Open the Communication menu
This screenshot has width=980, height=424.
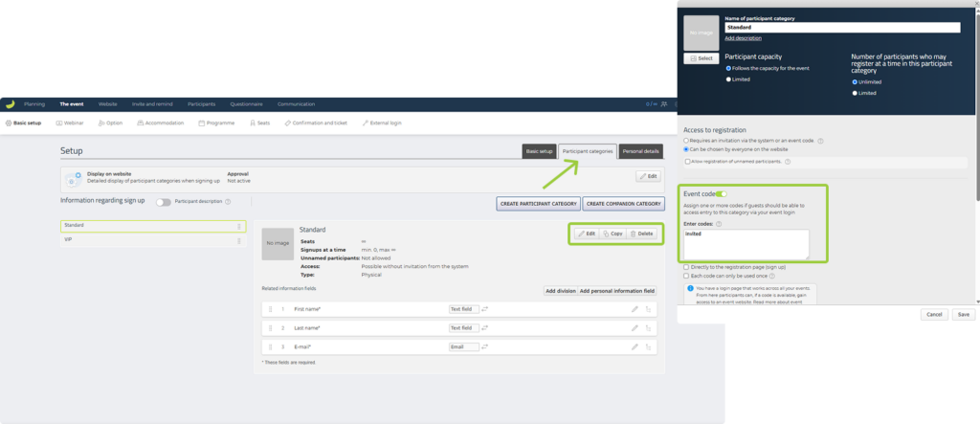click(x=297, y=104)
